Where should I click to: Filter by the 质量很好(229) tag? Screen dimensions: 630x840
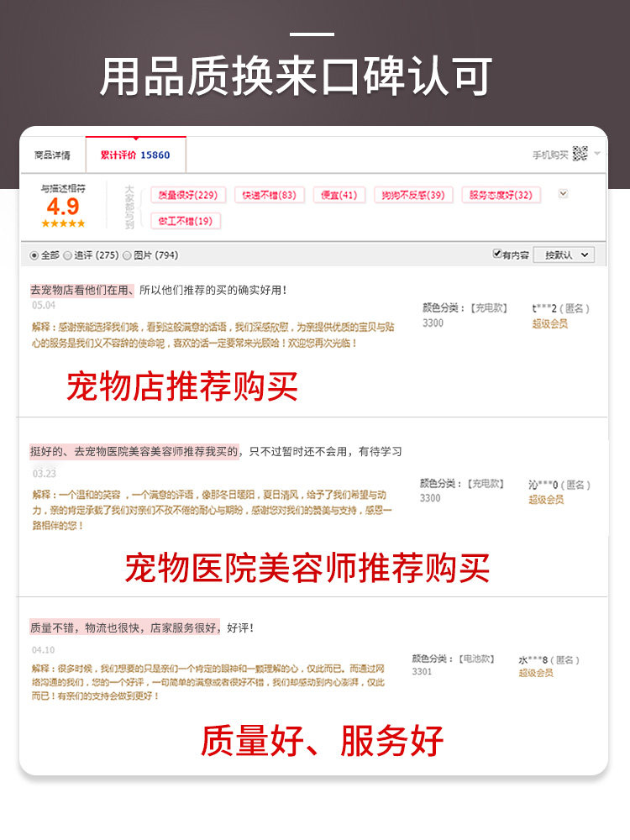pos(187,196)
